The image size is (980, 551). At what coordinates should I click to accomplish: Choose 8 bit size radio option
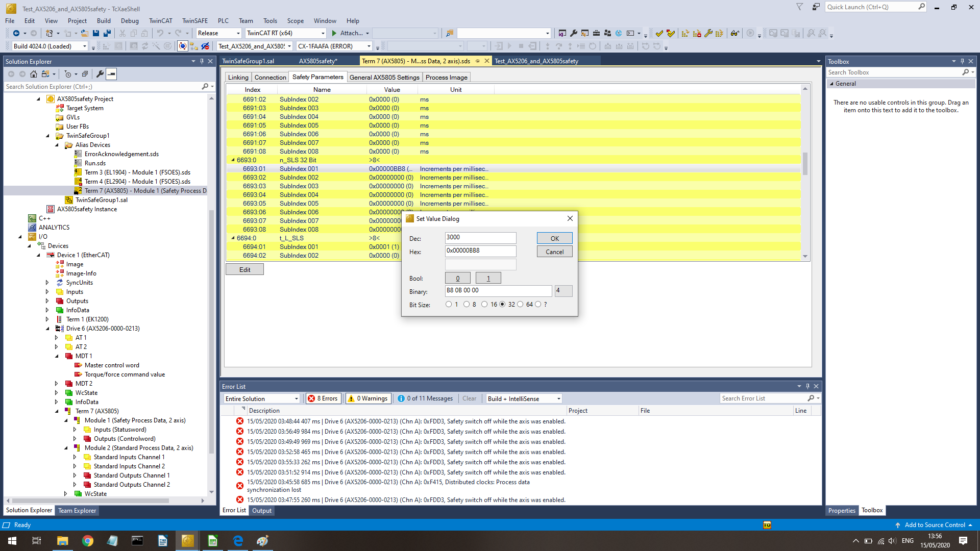pyautogui.click(x=467, y=305)
